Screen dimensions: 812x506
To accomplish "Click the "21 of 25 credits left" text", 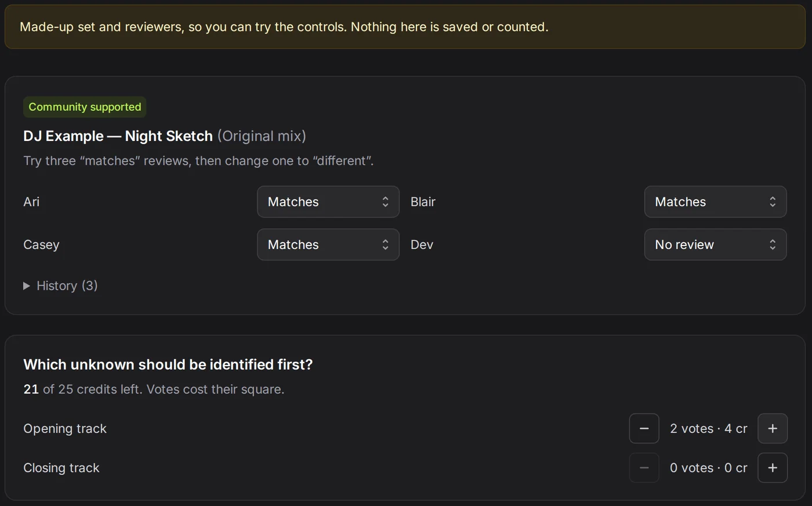I will 82,389.
